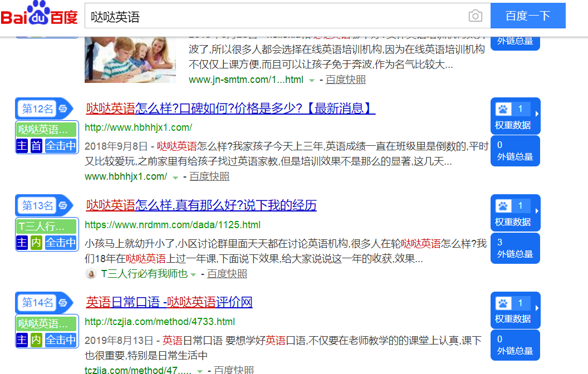Click 全击中 tag in 第12名 result
This screenshot has width=588, height=374.
point(60,145)
